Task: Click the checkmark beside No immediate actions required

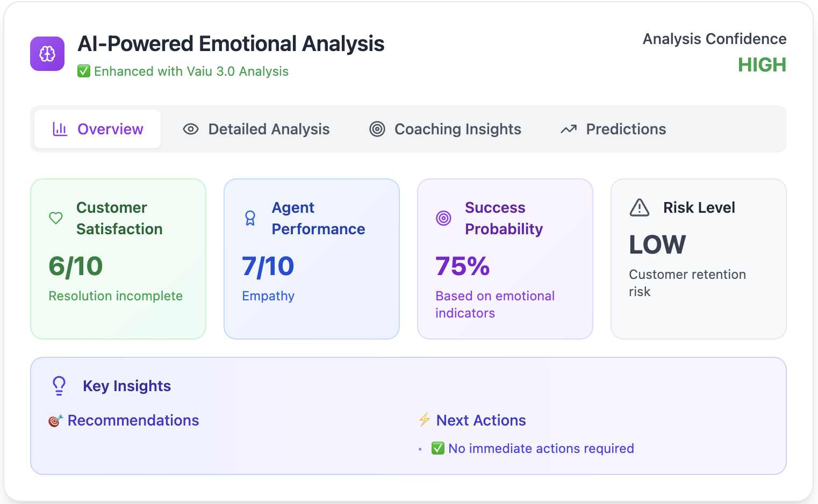Action: click(x=438, y=448)
